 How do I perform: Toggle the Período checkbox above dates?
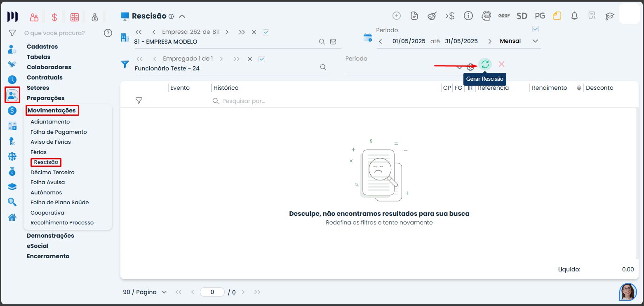(536, 29)
